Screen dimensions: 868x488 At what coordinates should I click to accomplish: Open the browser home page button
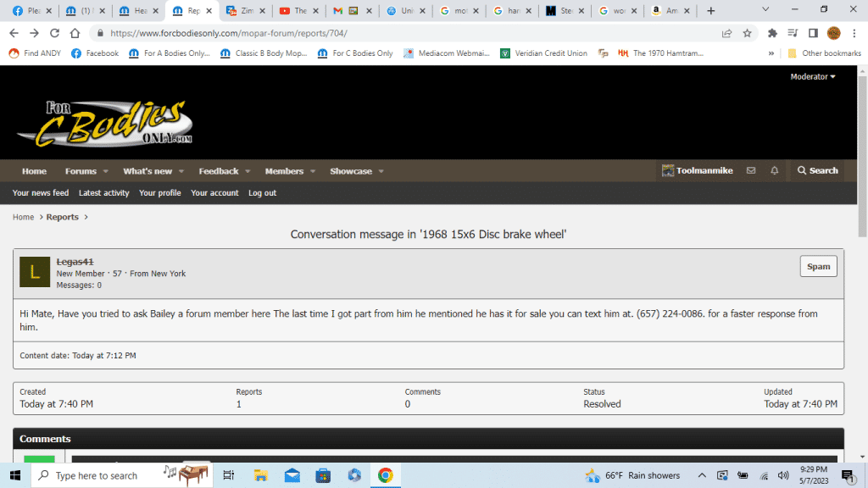pyautogui.click(x=75, y=33)
